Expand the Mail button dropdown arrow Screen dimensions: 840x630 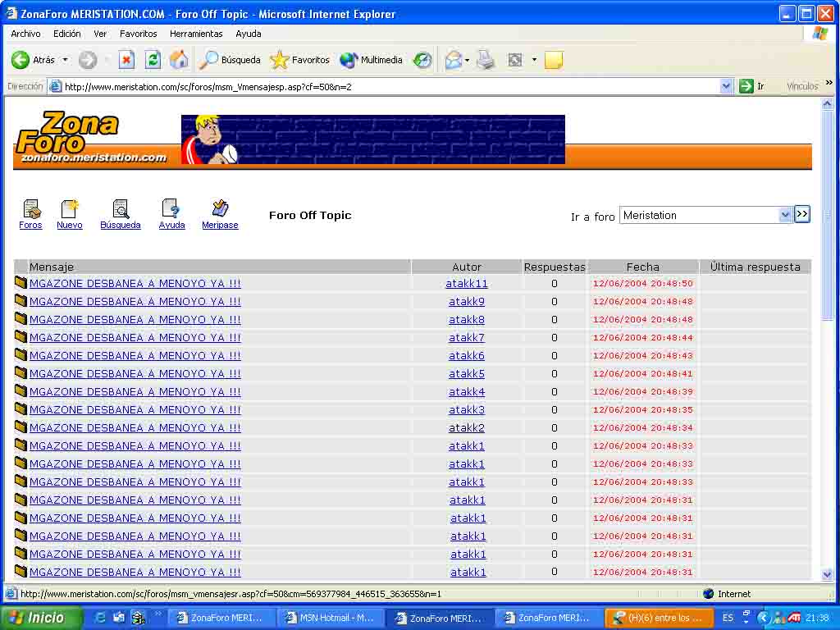click(467, 60)
